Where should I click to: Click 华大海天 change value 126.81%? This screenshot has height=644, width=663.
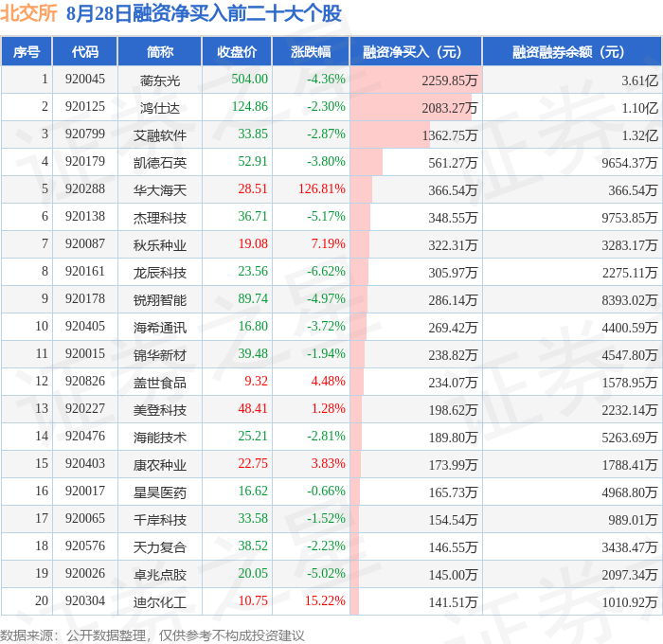click(x=322, y=188)
